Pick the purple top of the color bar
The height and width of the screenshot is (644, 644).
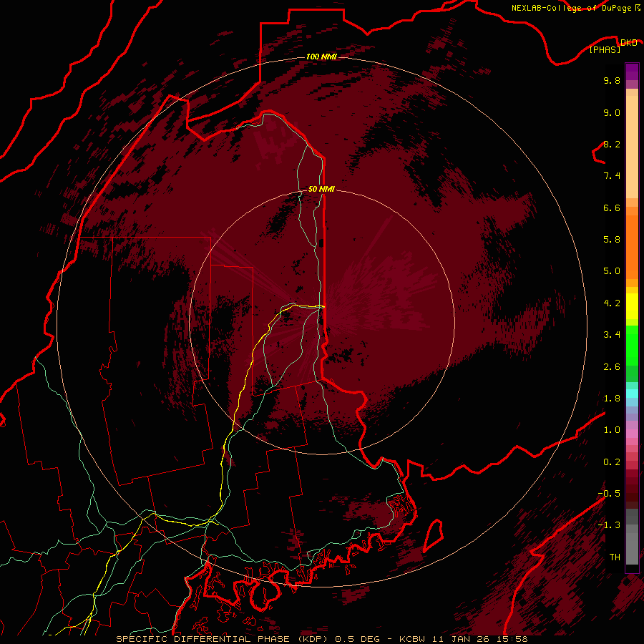point(632,72)
